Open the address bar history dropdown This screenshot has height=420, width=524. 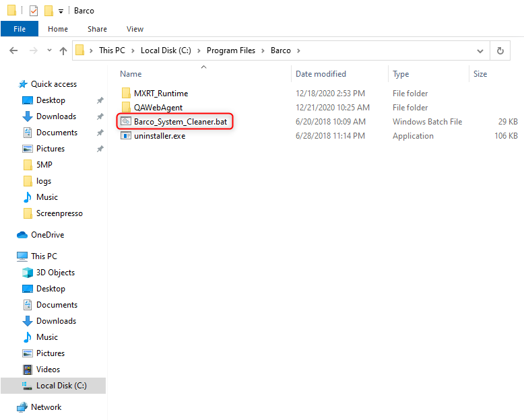[x=480, y=51]
